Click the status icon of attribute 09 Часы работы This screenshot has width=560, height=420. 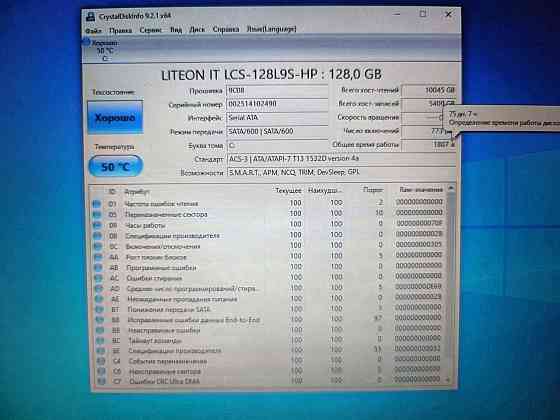click(97, 225)
